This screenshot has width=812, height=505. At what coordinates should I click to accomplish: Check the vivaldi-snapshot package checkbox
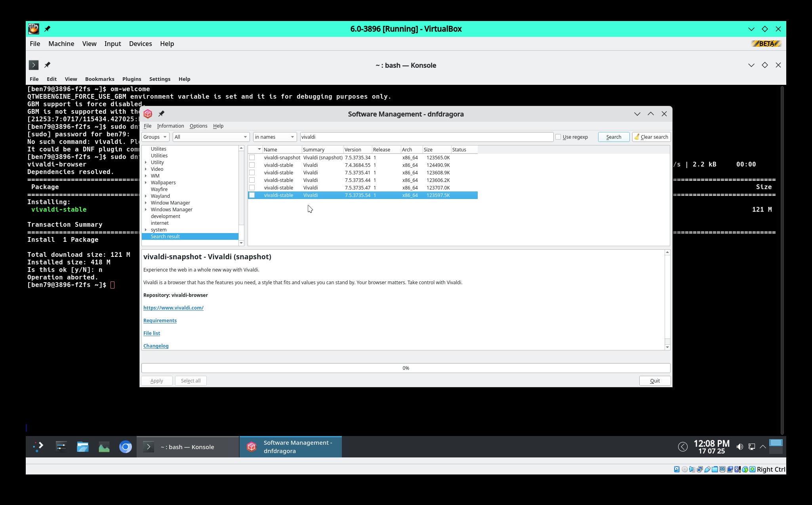coord(252,157)
